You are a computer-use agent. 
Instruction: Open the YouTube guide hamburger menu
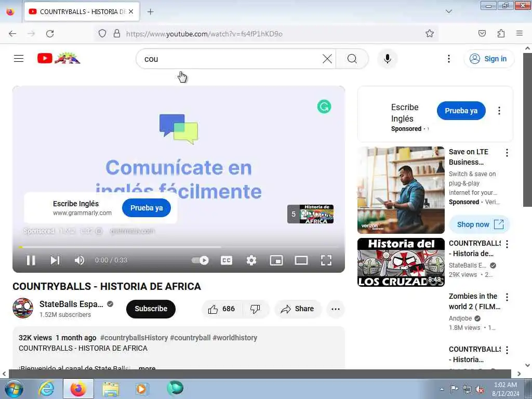click(x=19, y=59)
